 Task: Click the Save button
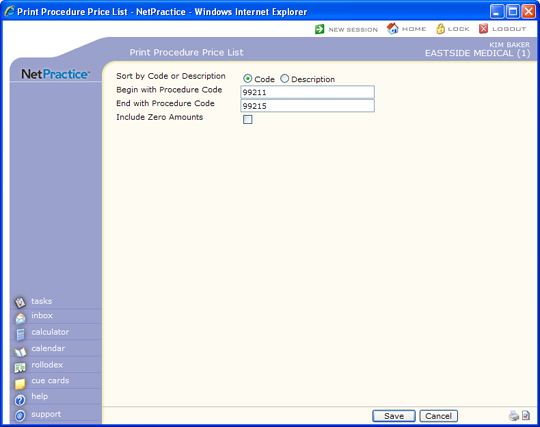pyautogui.click(x=394, y=416)
